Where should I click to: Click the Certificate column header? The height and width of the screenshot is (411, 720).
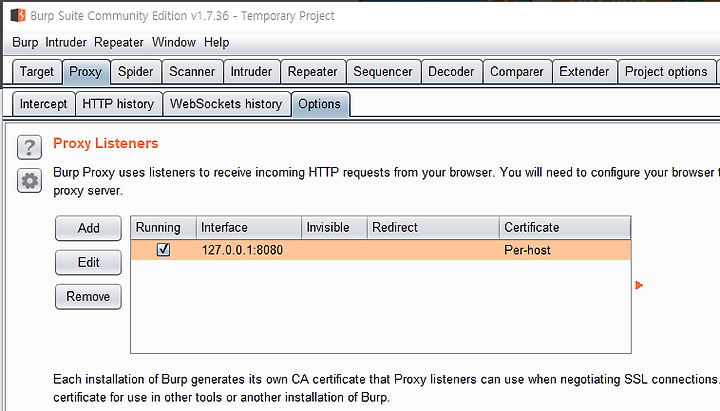(x=565, y=227)
